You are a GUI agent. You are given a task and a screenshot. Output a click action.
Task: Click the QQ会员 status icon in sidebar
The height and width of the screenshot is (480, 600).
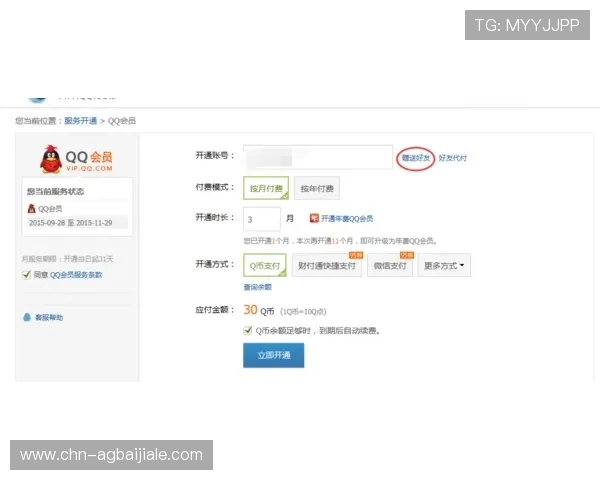pyautogui.click(x=31, y=209)
